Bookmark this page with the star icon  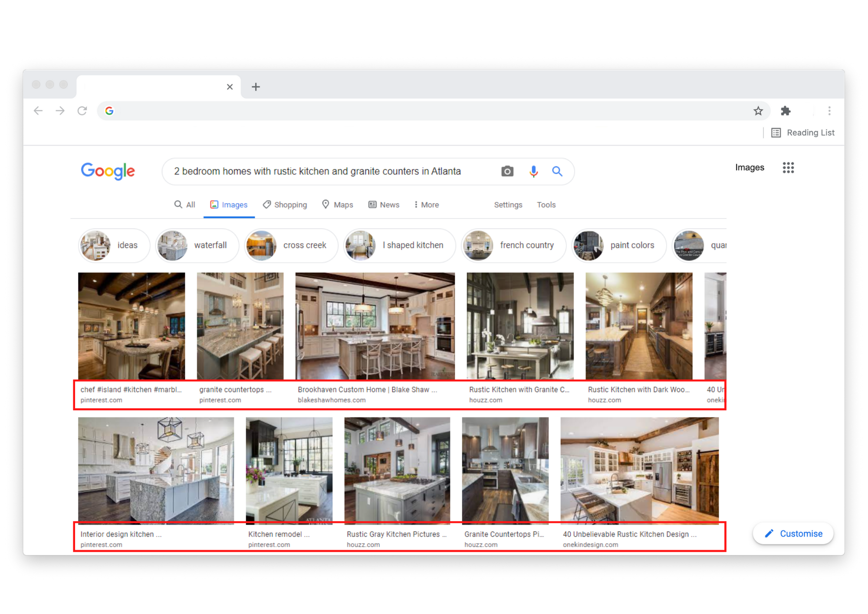[x=758, y=111]
